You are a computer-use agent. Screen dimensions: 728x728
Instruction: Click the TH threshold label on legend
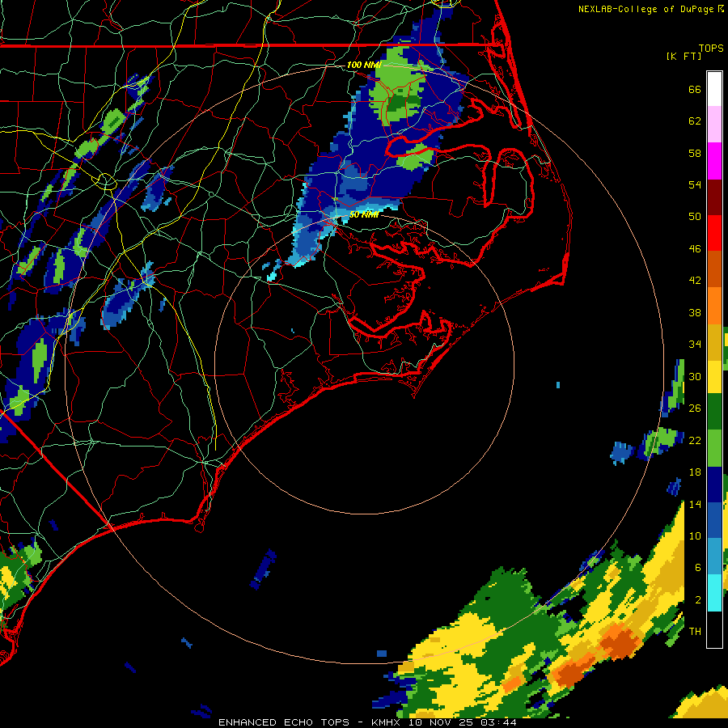(695, 631)
